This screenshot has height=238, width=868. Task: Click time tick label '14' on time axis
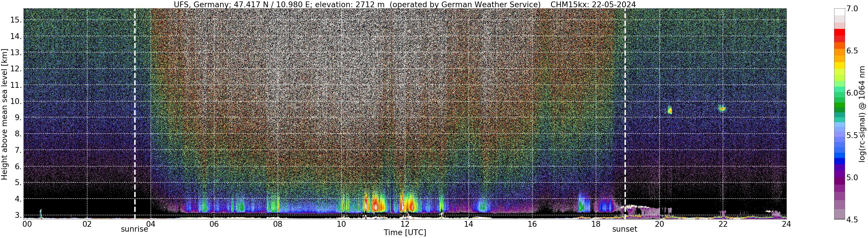[468, 224]
